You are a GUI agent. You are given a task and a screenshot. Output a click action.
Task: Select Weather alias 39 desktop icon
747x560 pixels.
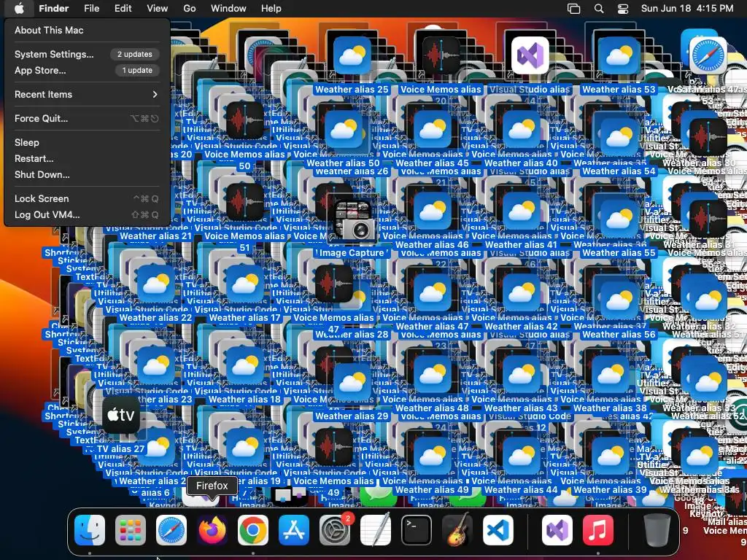pyautogui.click(x=611, y=456)
